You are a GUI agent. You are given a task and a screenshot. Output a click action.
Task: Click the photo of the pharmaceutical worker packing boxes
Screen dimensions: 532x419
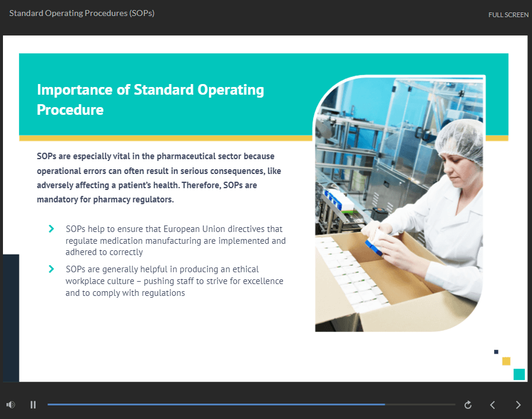point(399,203)
